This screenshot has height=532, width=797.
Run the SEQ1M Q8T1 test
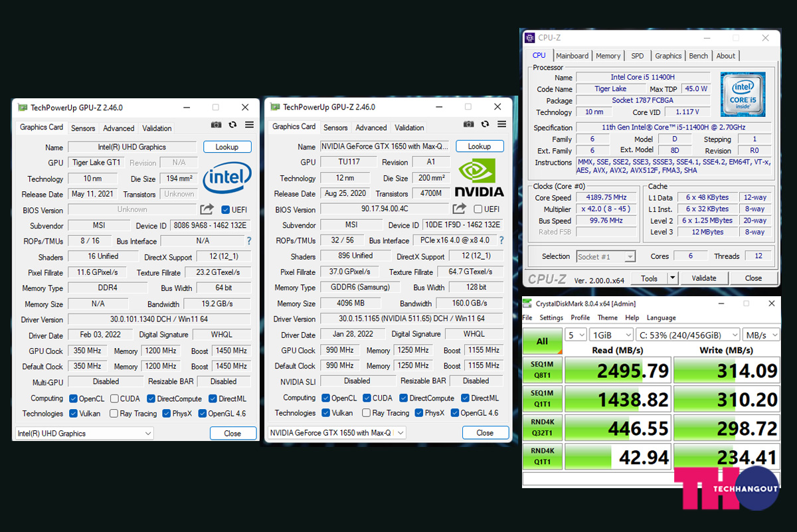coord(542,371)
